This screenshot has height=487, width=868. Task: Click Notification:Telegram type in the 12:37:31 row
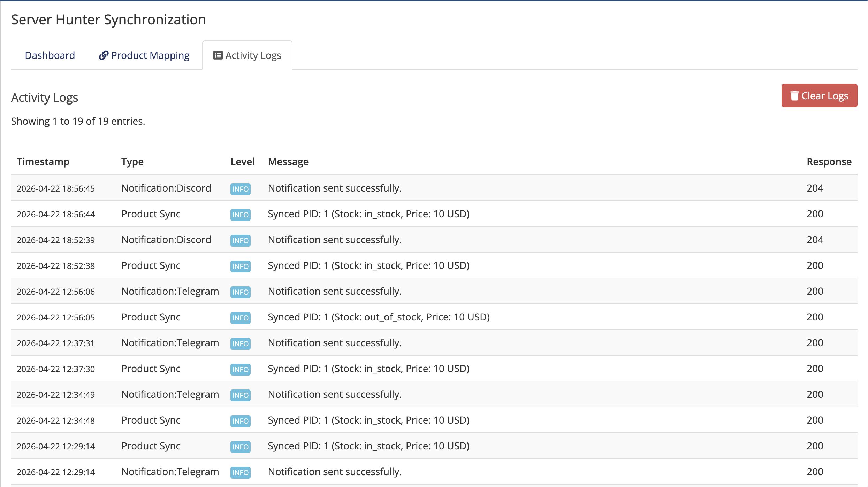click(x=170, y=343)
